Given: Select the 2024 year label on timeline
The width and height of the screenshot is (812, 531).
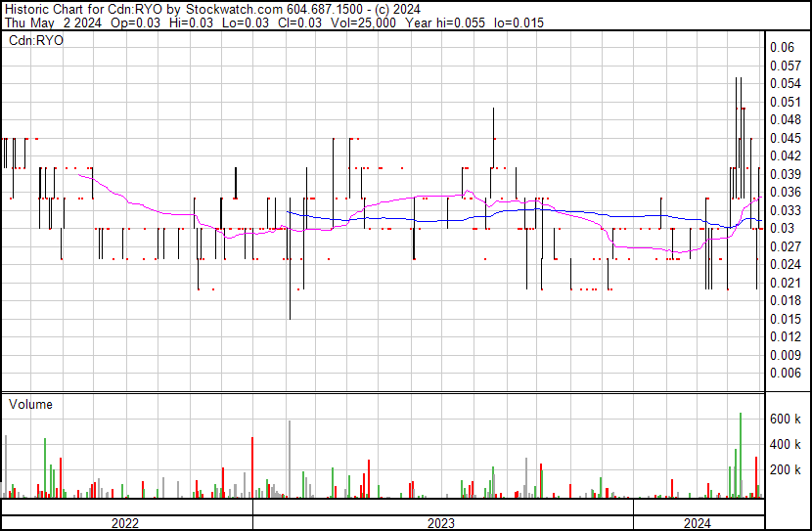Looking at the screenshot, I should pos(696,523).
